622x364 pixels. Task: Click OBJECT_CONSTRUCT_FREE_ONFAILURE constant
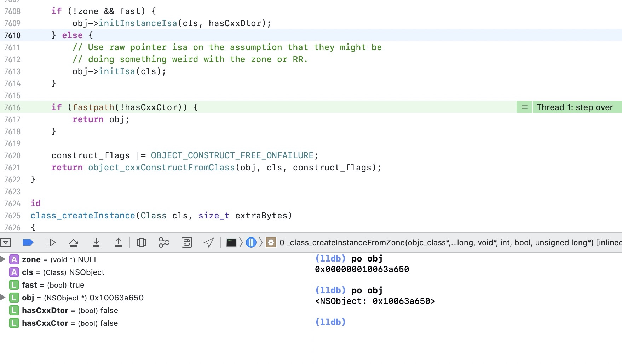click(232, 155)
